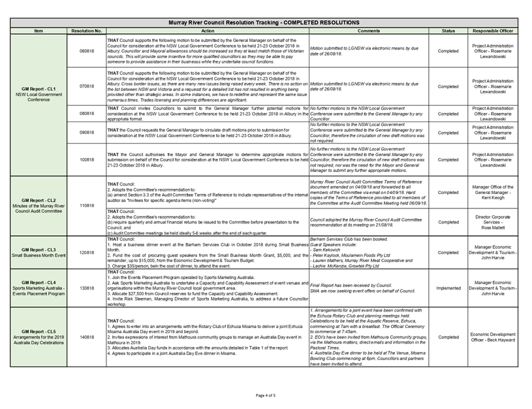Screen dimensions: 532x409
Task: Click the 'Completed' status for resolution 120818
Action: 448,253
